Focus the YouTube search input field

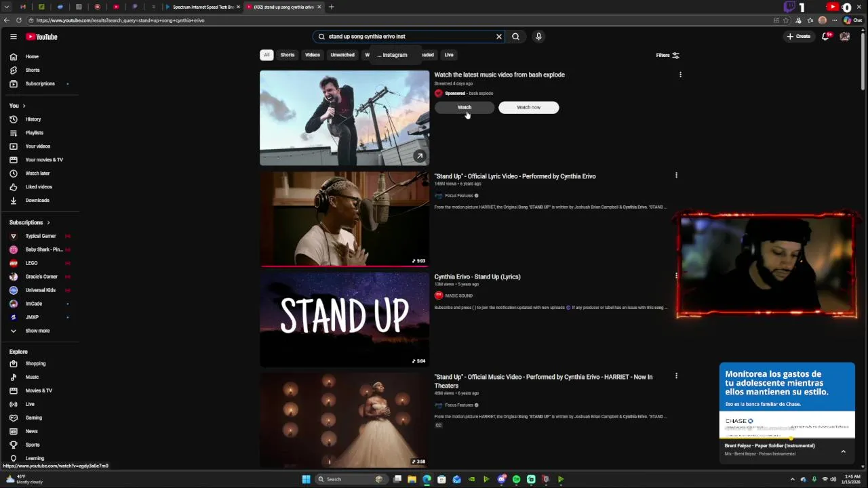click(x=407, y=37)
